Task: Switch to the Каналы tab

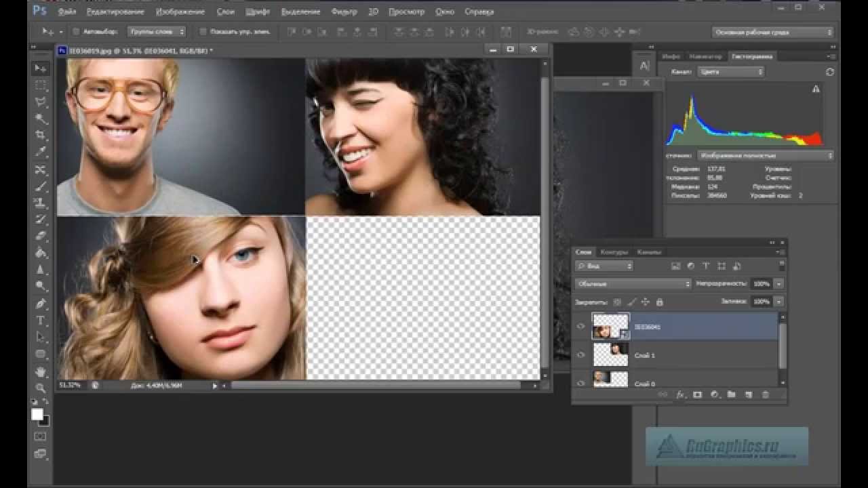Action: [648, 252]
